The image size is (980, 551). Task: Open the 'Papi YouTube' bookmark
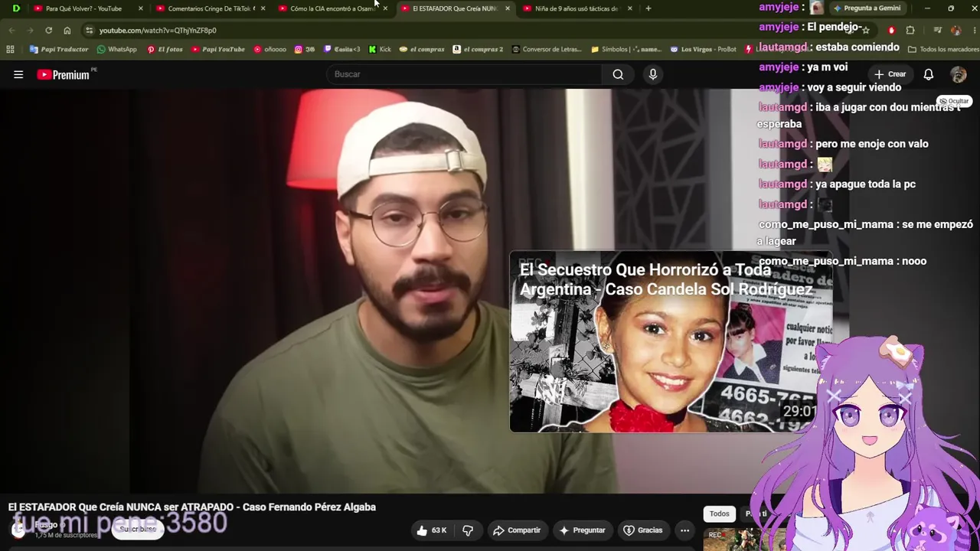pos(218,49)
